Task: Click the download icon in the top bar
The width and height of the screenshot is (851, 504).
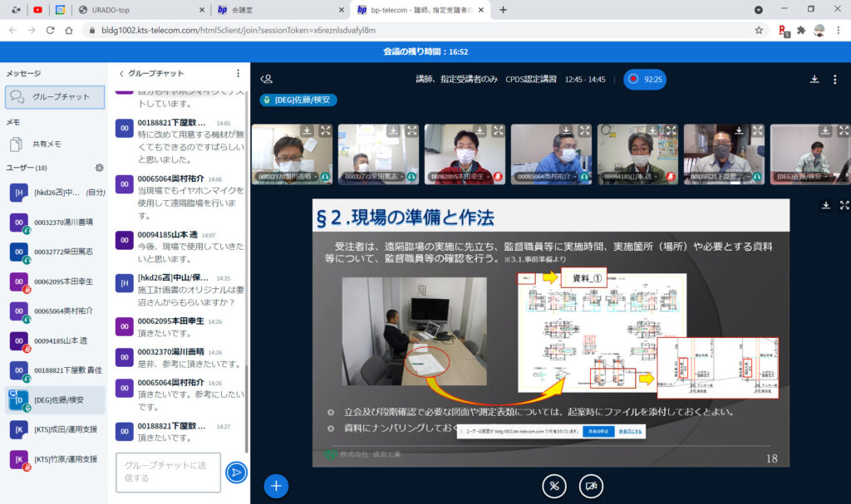Action: 814,80
